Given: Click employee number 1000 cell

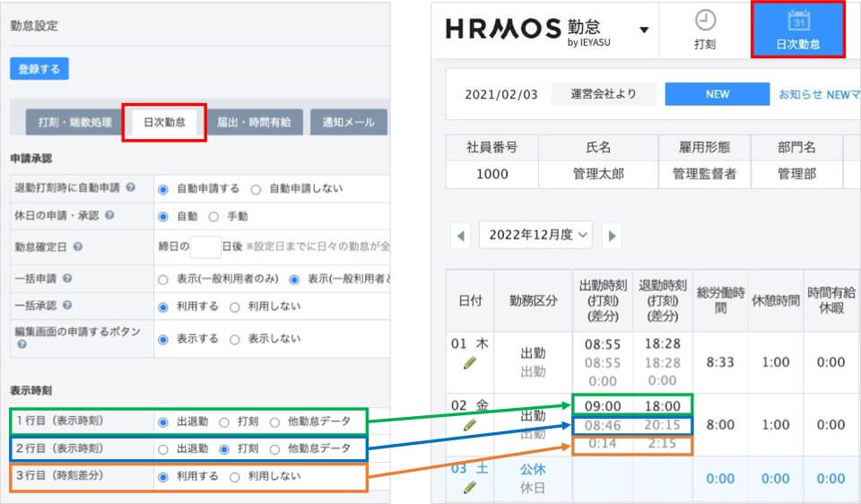Looking at the screenshot, I should click(492, 174).
